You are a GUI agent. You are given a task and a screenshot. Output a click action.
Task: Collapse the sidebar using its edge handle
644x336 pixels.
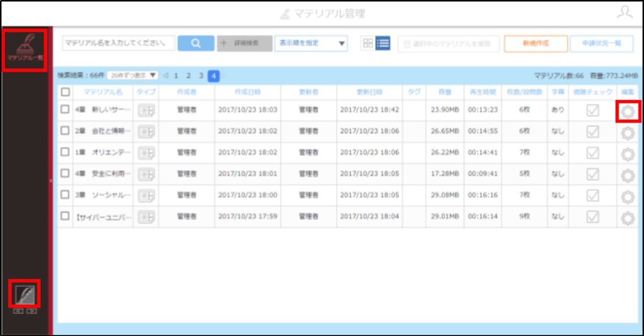50,181
